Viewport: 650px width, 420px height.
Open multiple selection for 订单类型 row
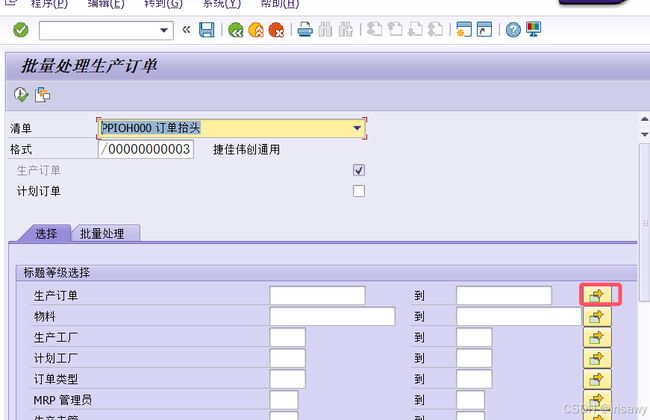coord(597,379)
